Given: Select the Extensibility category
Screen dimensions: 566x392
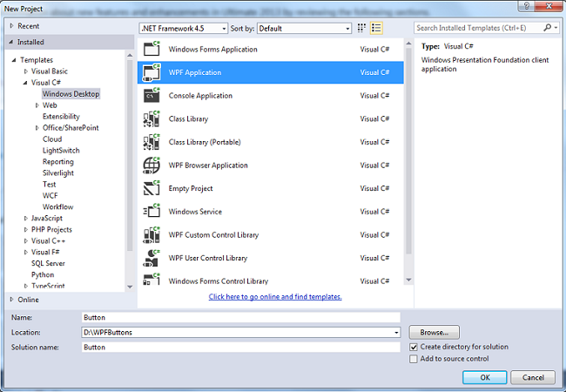Looking at the screenshot, I should tap(61, 117).
